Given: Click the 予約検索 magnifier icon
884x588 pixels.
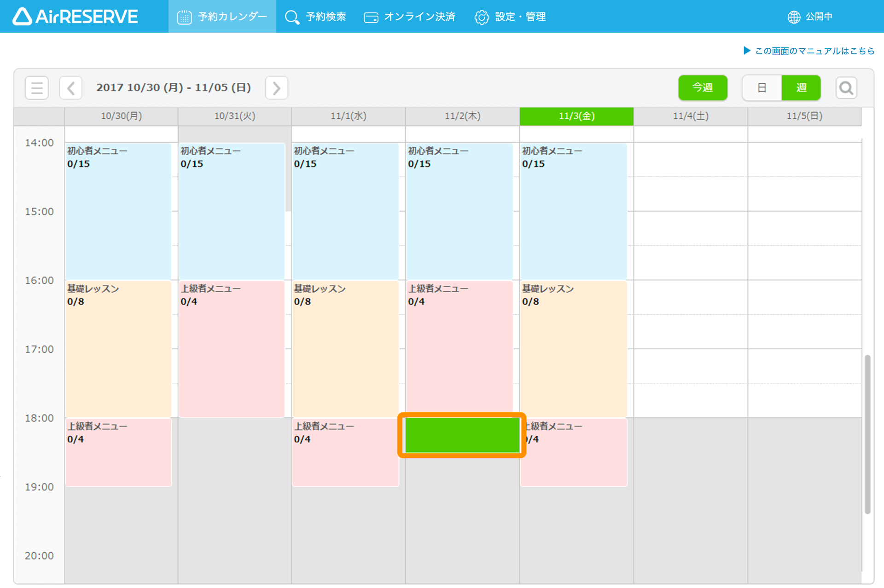Looking at the screenshot, I should click(x=292, y=17).
